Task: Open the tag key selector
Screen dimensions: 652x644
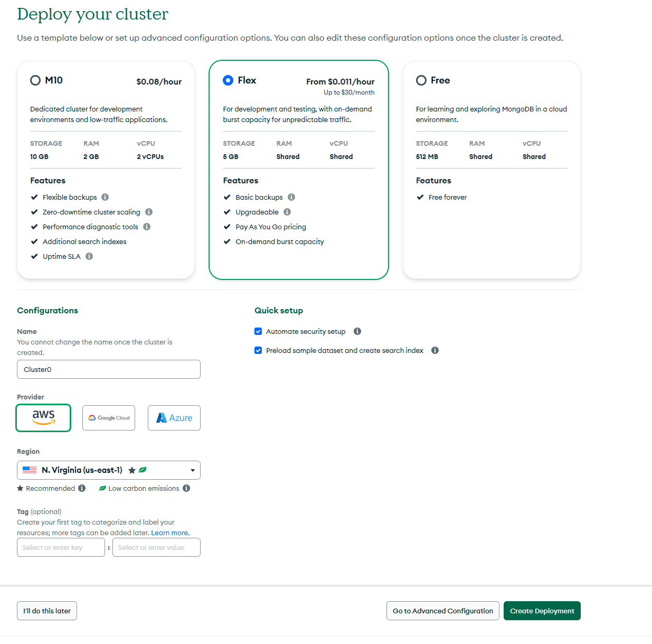Action: (61, 547)
